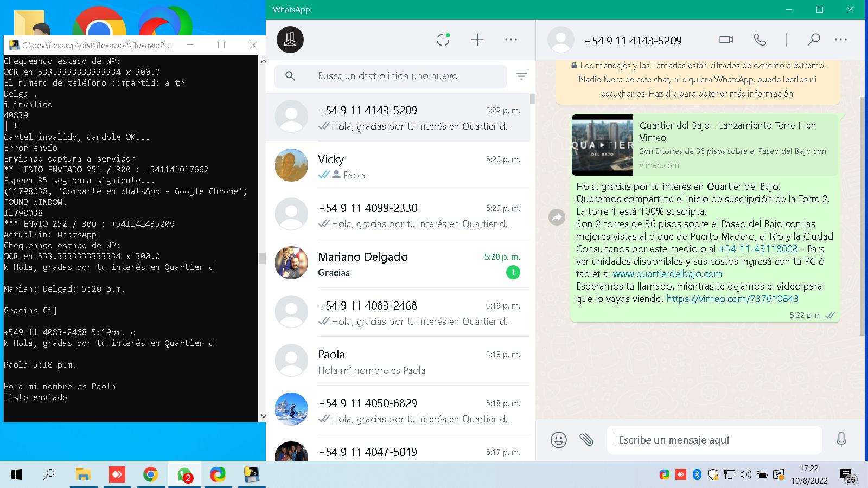Image resolution: width=868 pixels, height=488 pixels.
Task: Open chat +54 9 11 4083-2468
Action: [x=398, y=312]
